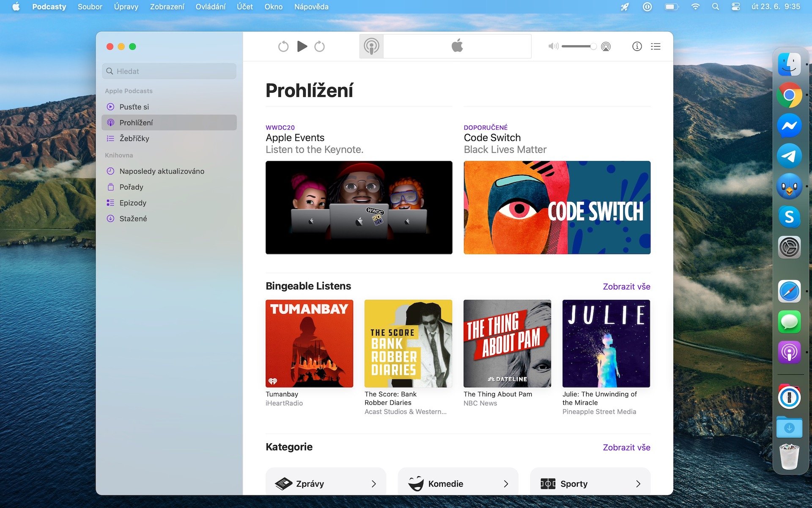
Task: Open the Okno menu
Action: (273, 7)
